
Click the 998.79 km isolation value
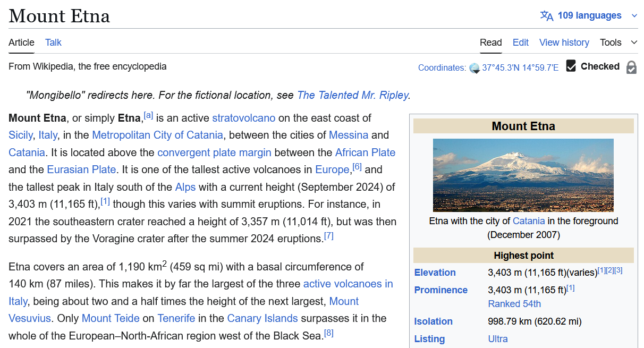[535, 321]
